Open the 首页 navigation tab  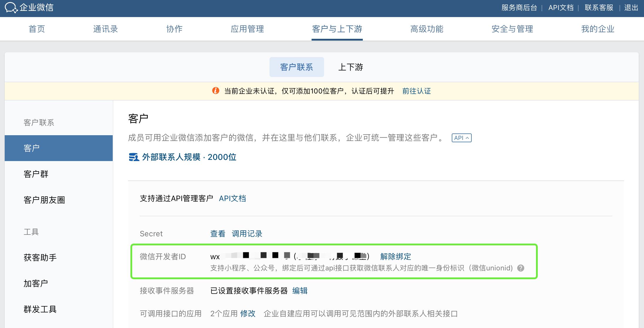(37, 29)
